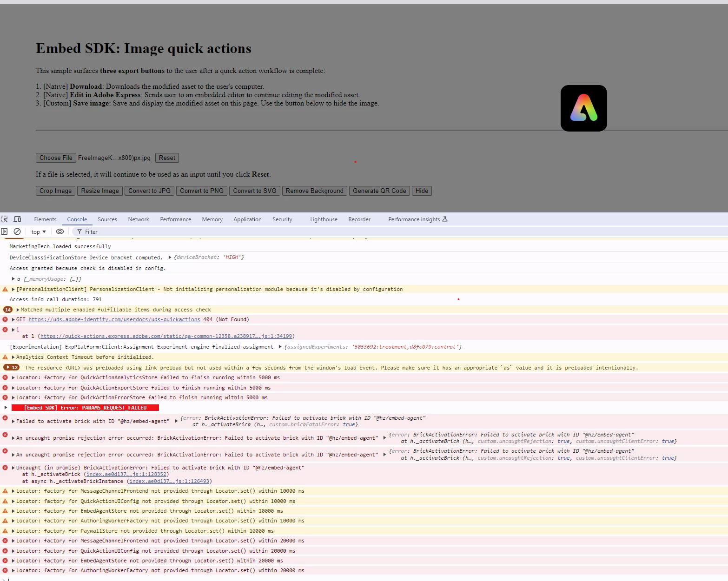Screen dimensions: 728x581
Task: Click 'Access granted because check is disabled' line
Action: click(87, 269)
